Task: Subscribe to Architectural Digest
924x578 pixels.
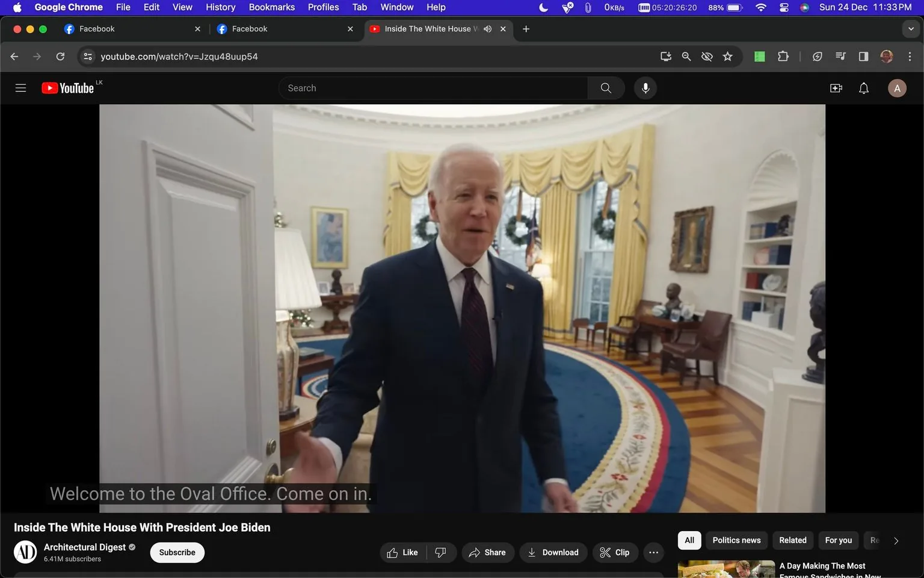Action: [x=177, y=552]
